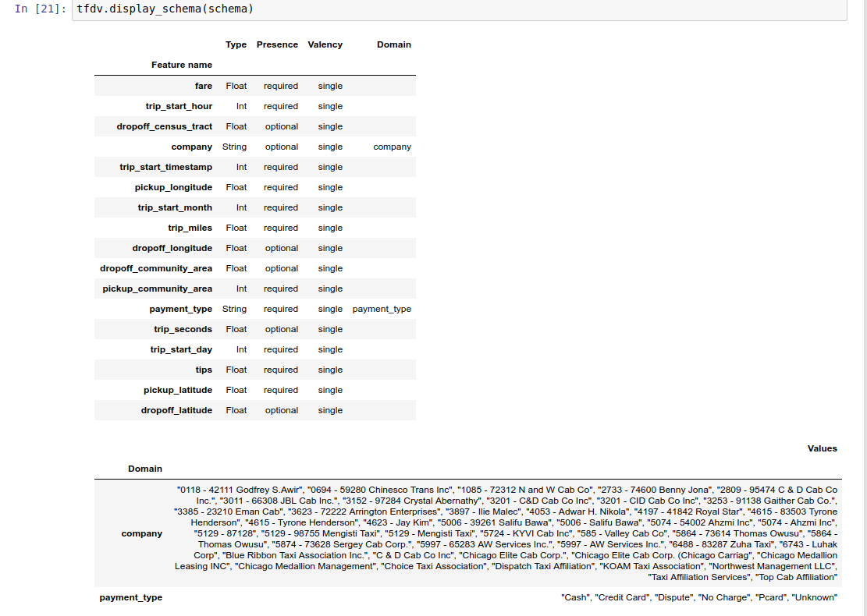
Task: Click the Valency column header
Action: point(325,44)
